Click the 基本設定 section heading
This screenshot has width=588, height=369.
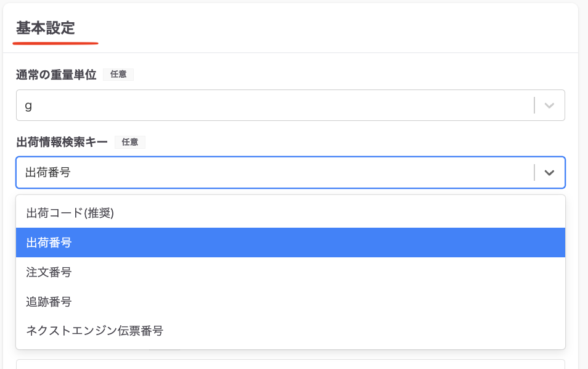(46, 28)
